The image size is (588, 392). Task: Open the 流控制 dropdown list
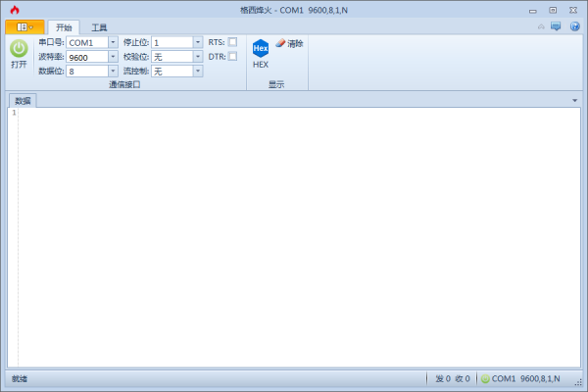coord(198,72)
